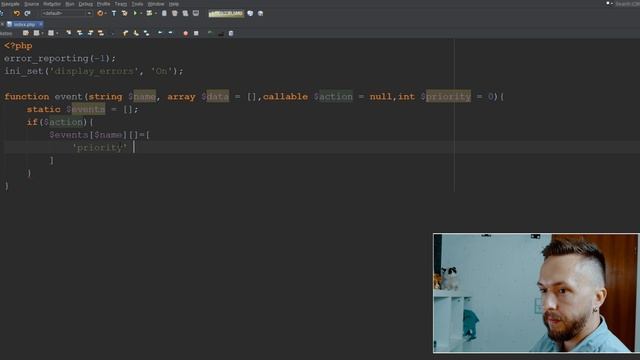Click the '$events[$name][]=[' line
640x360 pixels.
pos(100,134)
